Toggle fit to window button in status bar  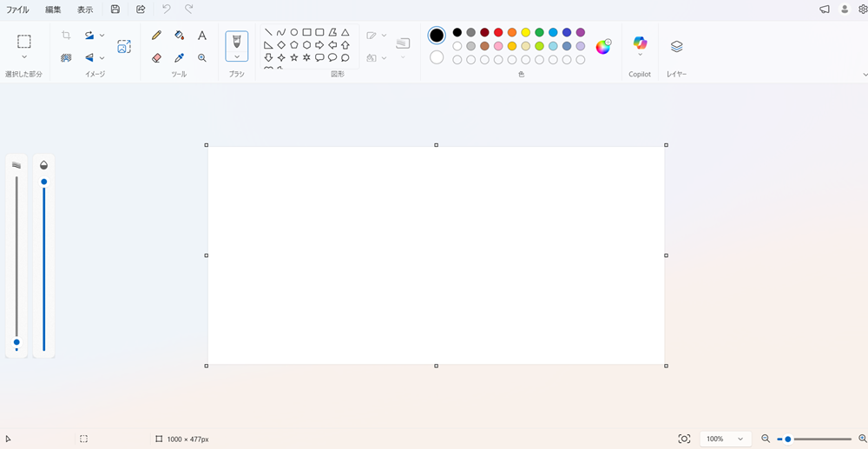[x=684, y=439]
